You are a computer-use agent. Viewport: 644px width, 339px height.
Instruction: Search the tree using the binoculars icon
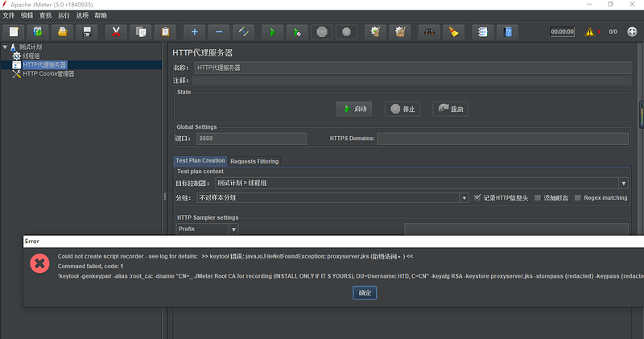429,31
